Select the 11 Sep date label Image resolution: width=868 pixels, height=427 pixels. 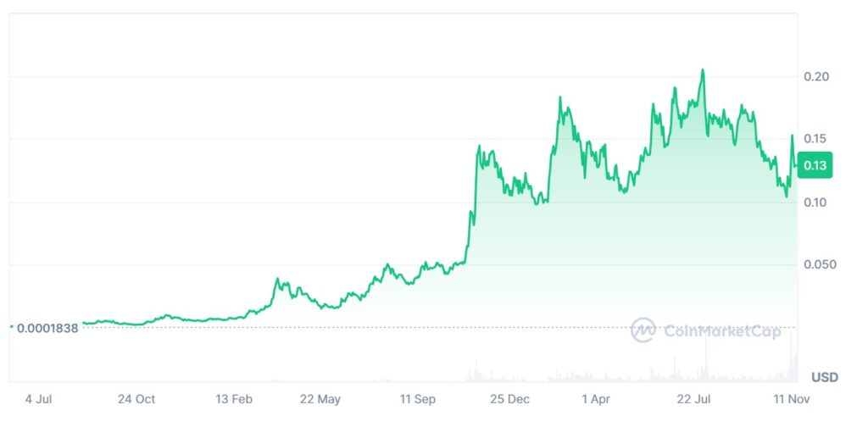coord(418,398)
